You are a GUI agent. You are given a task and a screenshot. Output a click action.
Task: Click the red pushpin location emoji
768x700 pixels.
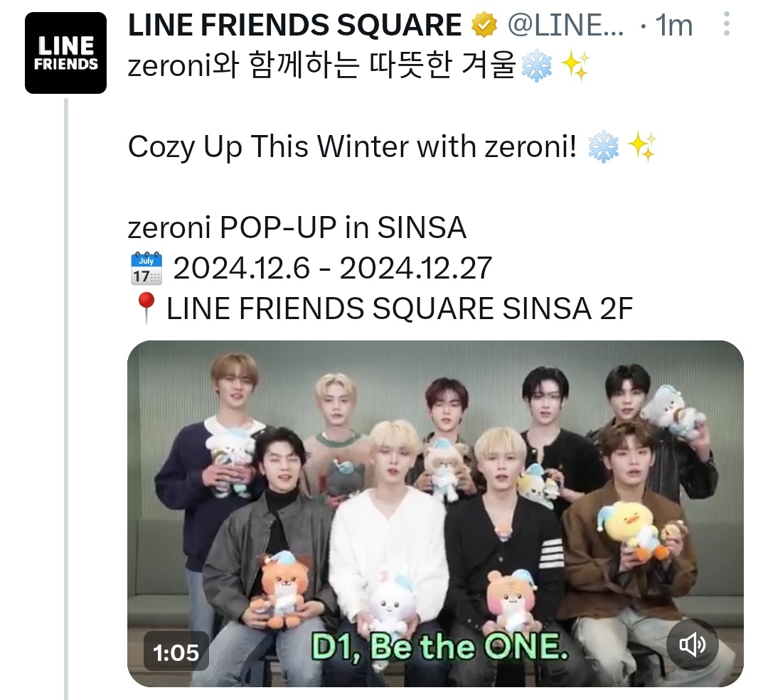pos(146,308)
